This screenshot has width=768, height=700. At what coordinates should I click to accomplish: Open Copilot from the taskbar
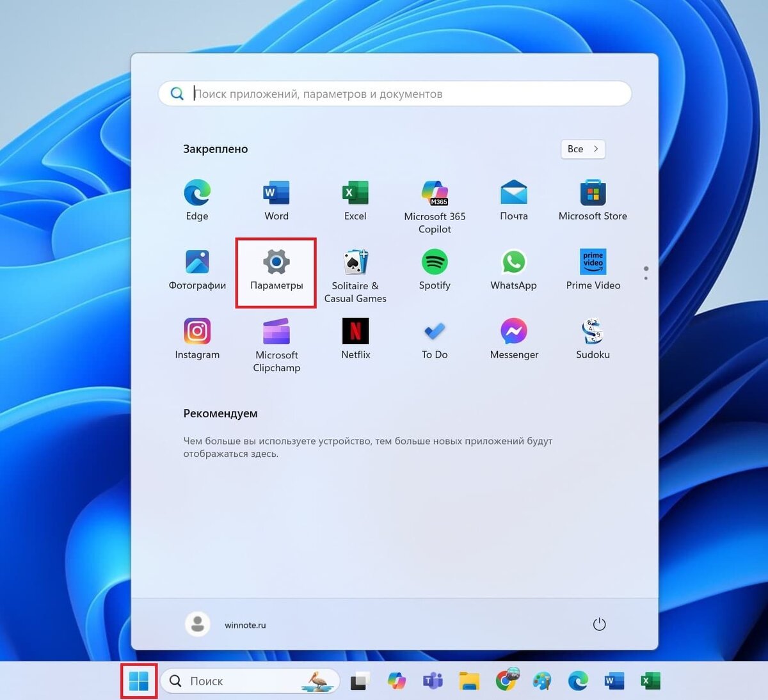[x=397, y=681]
